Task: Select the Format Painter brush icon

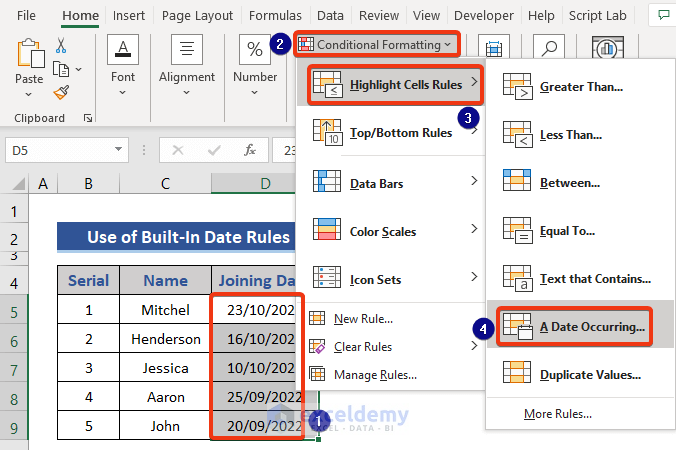Action: point(61,92)
